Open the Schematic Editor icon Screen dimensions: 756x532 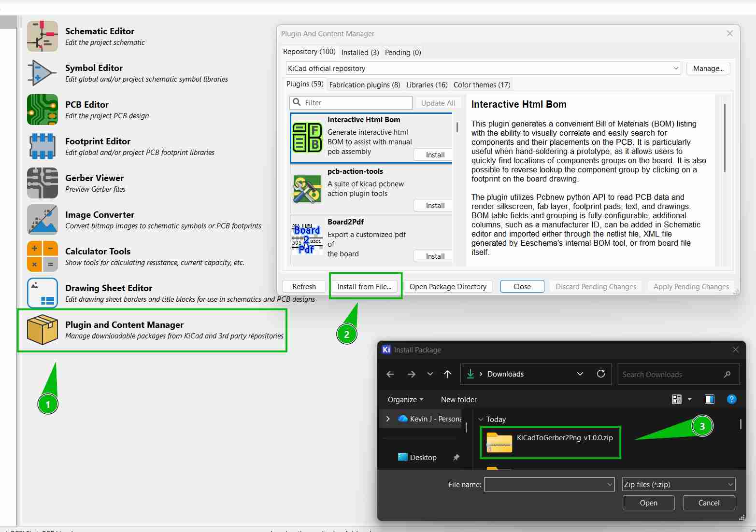click(x=43, y=36)
